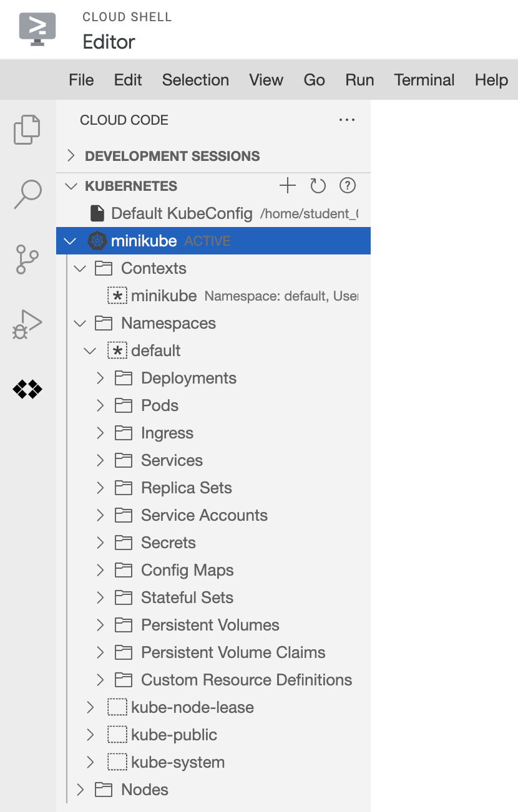The width and height of the screenshot is (518, 812).
Task: Open the Run and Debug icon
Action: (x=27, y=325)
